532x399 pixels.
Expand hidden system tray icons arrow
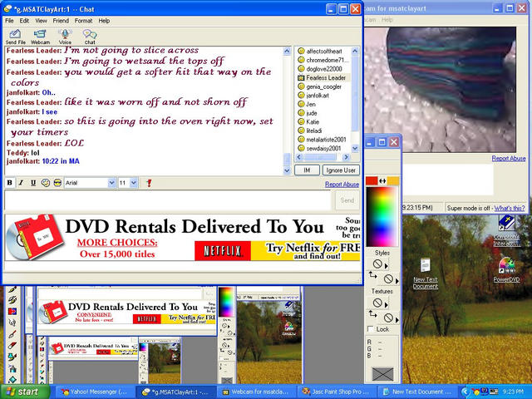[x=465, y=392]
